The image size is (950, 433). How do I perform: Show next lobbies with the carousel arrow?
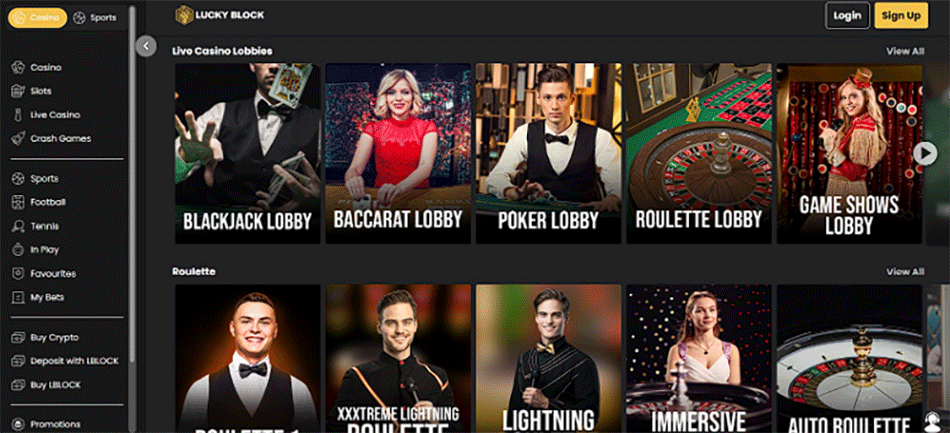[x=925, y=153]
